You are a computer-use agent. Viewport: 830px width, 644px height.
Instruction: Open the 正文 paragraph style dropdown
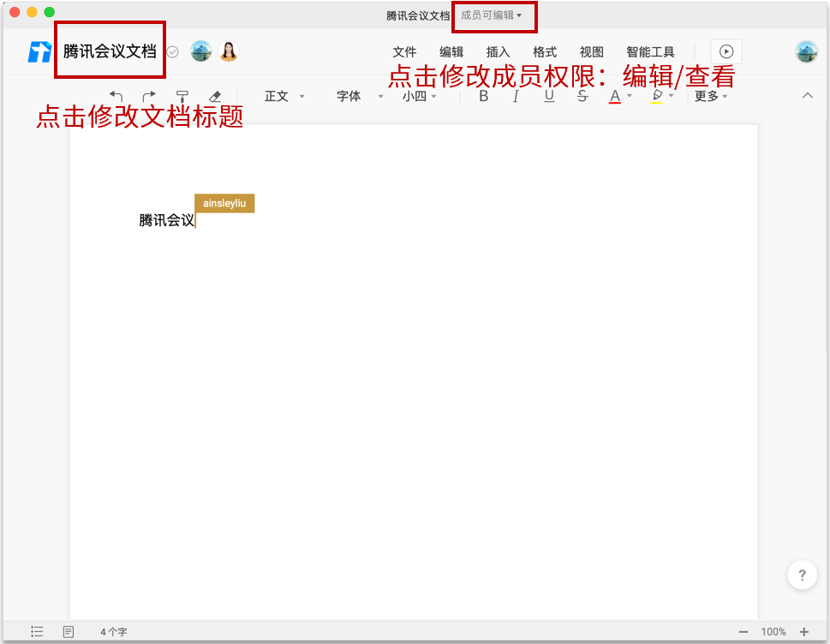pyautogui.click(x=284, y=96)
